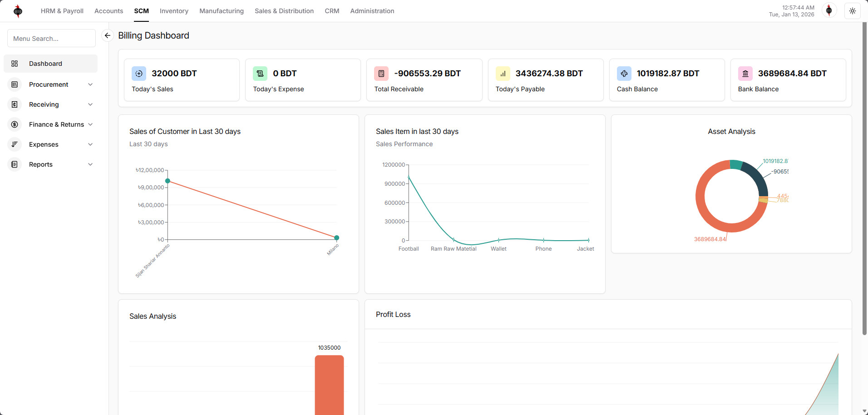
Task: Open the HRM & Payroll module
Action: pyautogui.click(x=62, y=11)
